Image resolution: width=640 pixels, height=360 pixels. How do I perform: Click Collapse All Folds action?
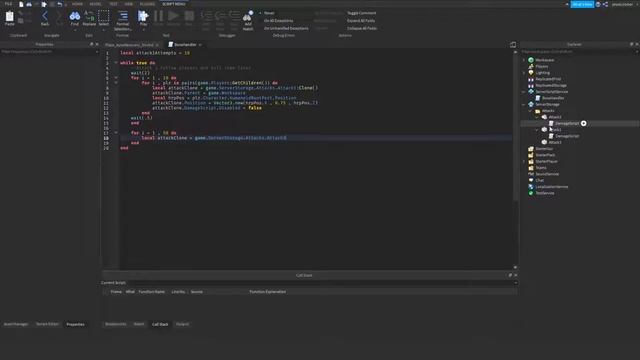coord(362,28)
